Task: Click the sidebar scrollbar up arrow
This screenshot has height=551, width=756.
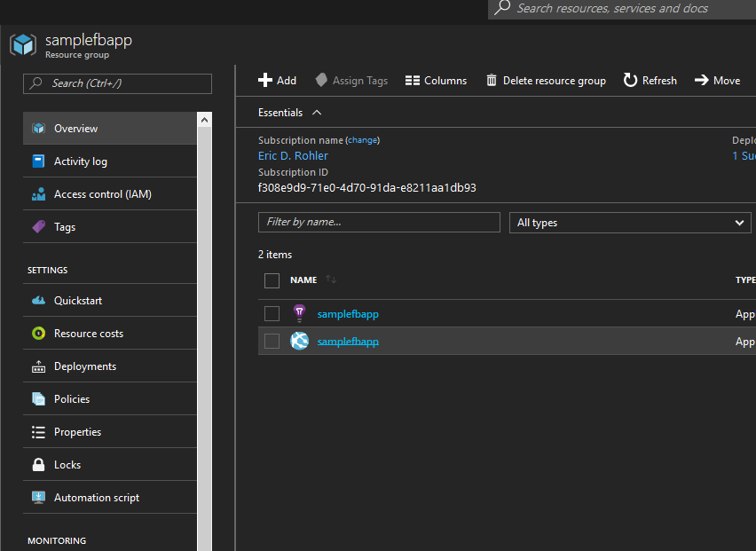Action: click(204, 120)
